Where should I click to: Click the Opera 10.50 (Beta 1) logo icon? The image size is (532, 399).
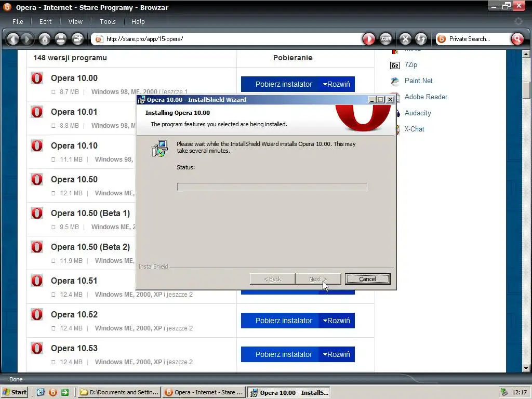tap(37, 213)
